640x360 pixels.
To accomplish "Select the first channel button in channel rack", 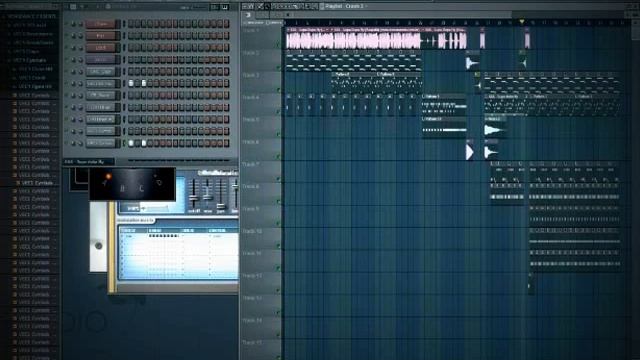I will coord(101,24).
